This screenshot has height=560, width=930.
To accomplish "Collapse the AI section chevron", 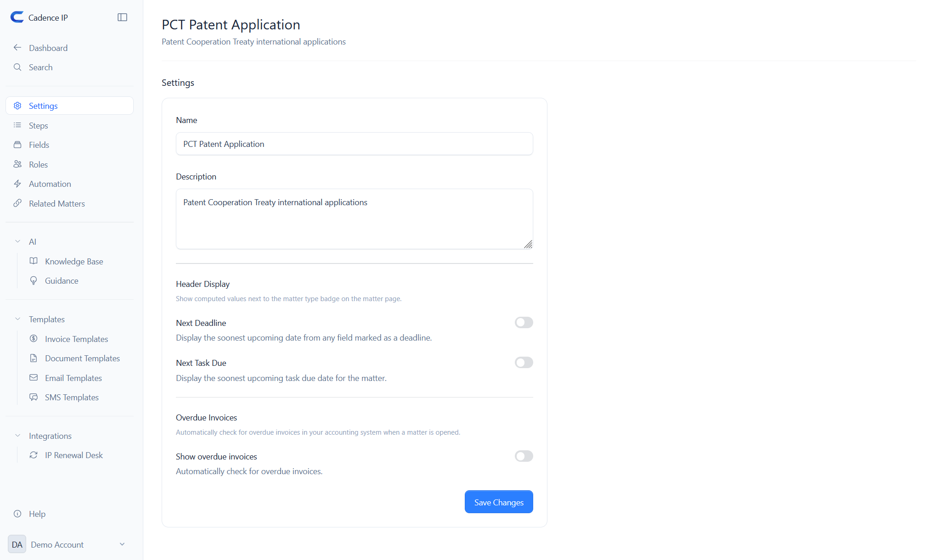I will (17, 241).
